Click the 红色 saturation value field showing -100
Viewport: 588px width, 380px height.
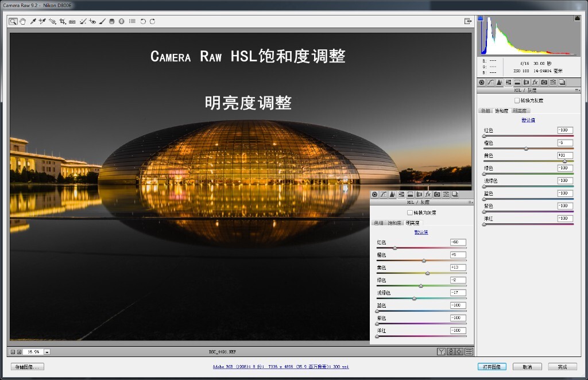(x=565, y=130)
